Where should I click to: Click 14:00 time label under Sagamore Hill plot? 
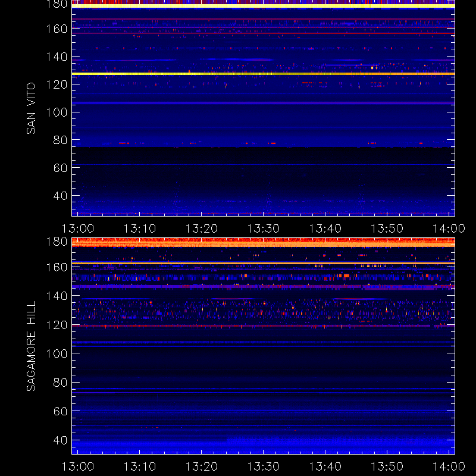coord(449,466)
